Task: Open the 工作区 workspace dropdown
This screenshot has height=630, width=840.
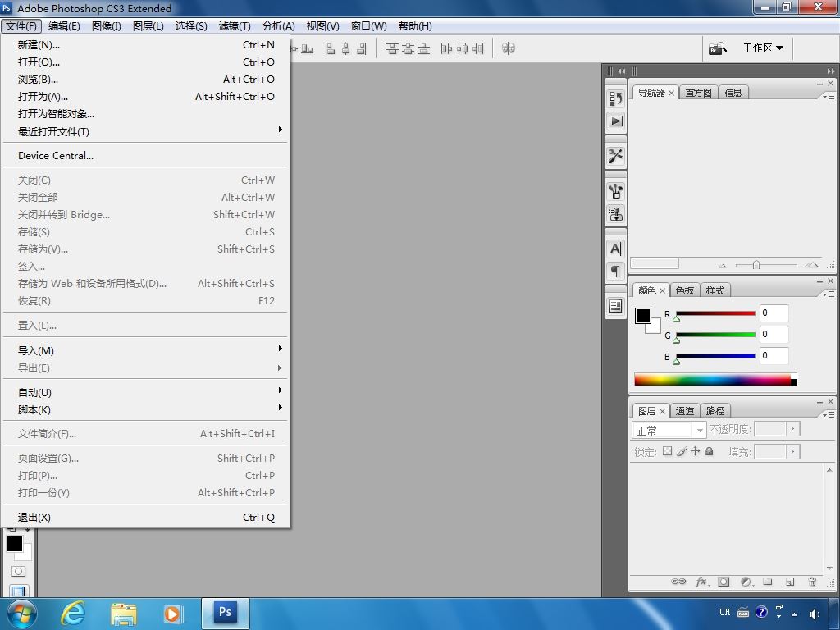Action: pyautogui.click(x=763, y=48)
